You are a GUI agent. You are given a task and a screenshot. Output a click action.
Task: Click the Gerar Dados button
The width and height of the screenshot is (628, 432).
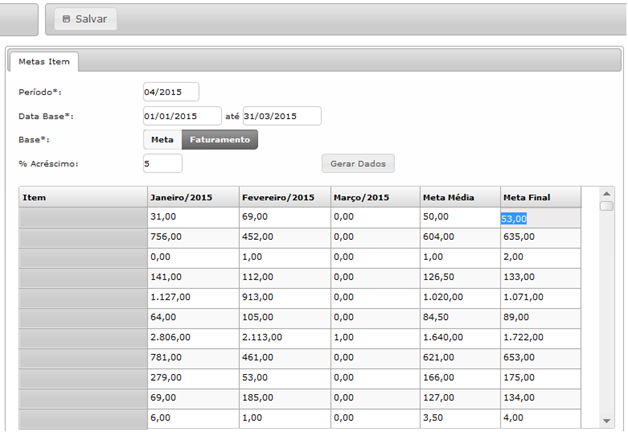point(358,163)
